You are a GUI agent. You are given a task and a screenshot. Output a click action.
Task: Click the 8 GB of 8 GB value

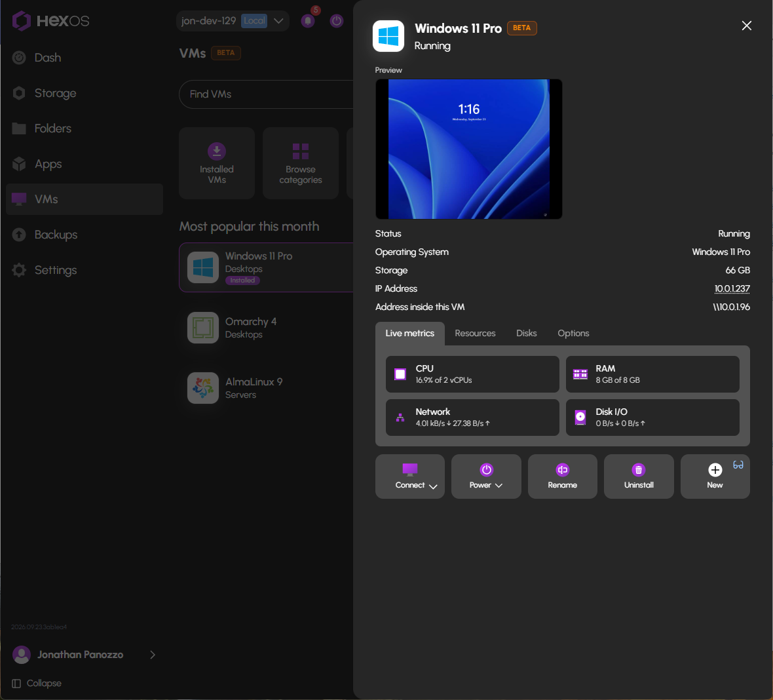click(x=618, y=380)
